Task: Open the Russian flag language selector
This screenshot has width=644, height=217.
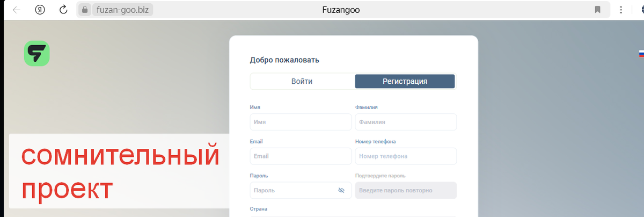Action: point(641,53)
